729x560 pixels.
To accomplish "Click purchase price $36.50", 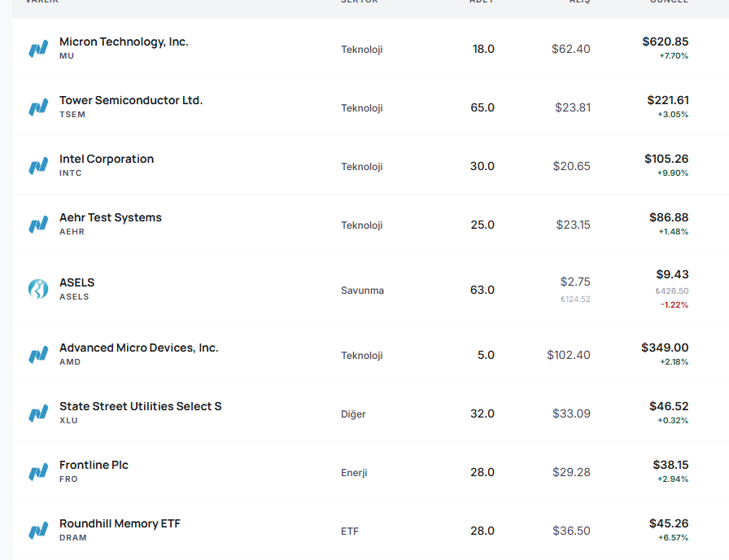I will click(571, 531).
